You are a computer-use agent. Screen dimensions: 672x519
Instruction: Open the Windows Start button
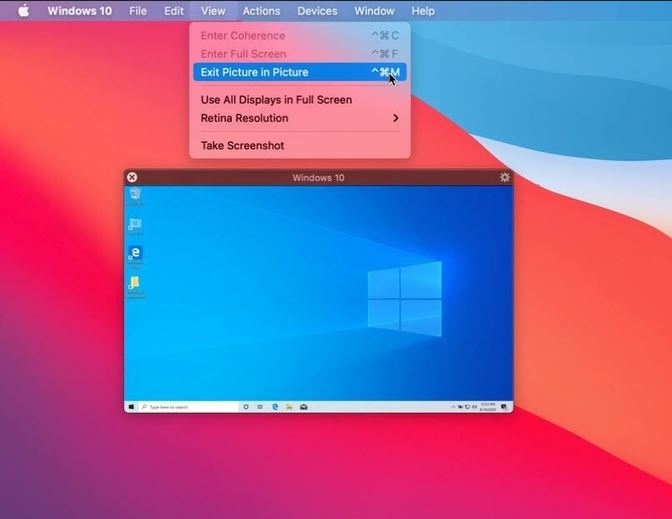132,407
